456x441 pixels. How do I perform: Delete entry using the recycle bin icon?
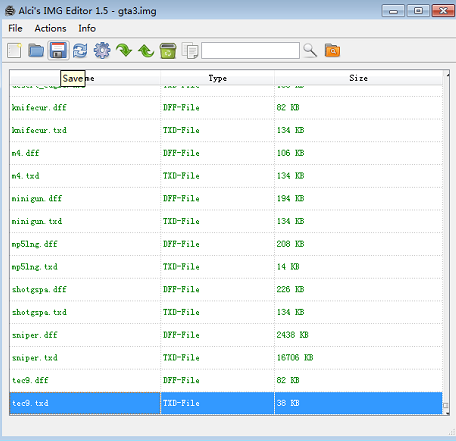[168, 51]
